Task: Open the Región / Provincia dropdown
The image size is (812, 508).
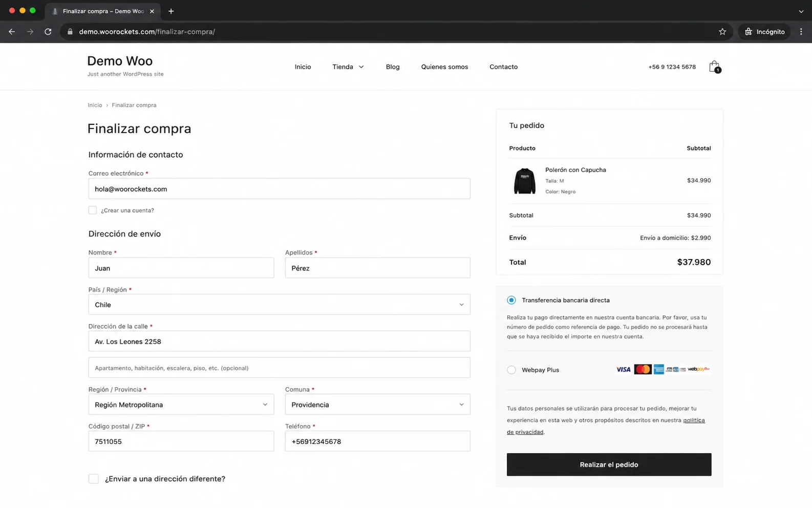Action: point(181,405)
